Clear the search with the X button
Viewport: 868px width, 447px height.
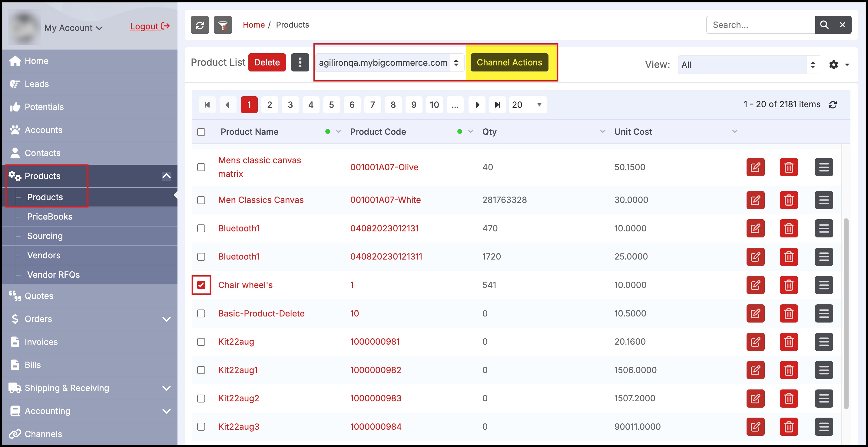(x=842, y=25)
